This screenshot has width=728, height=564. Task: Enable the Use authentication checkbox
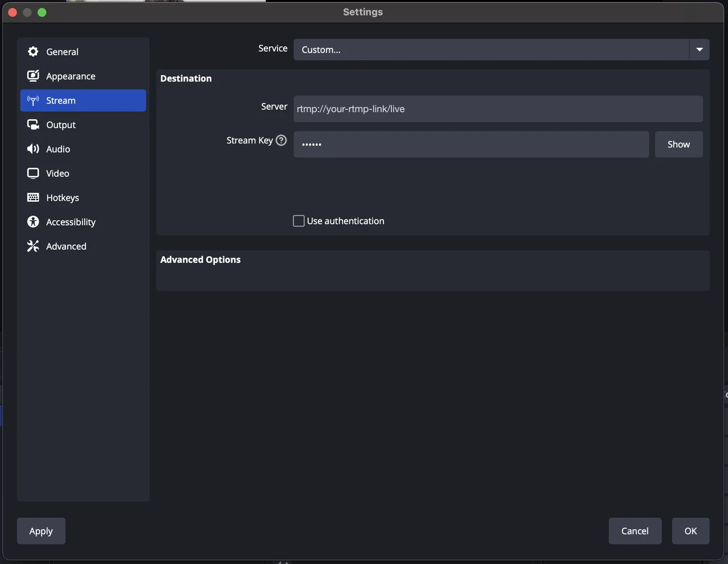299,221
